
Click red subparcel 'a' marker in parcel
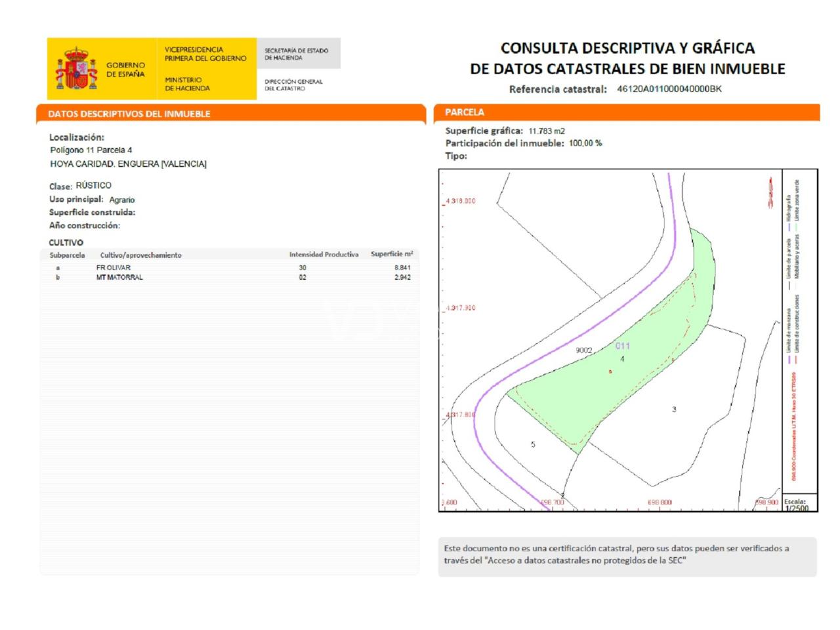pos(610,371)
